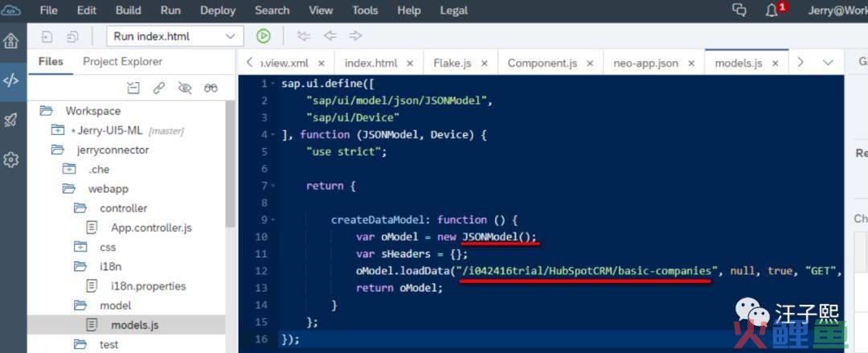Open the Development perspective code icon

[x=11, y=80]
